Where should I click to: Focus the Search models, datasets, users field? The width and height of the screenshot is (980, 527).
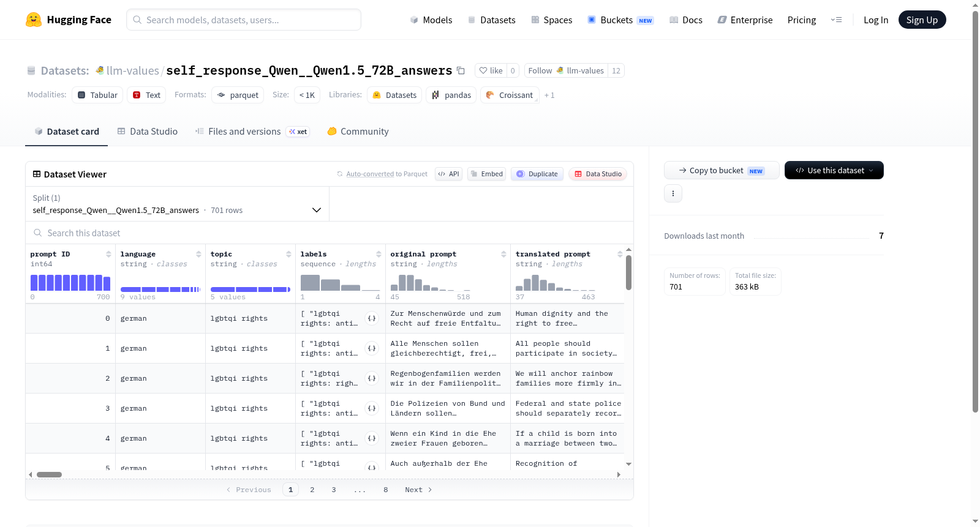coord(244,20)
